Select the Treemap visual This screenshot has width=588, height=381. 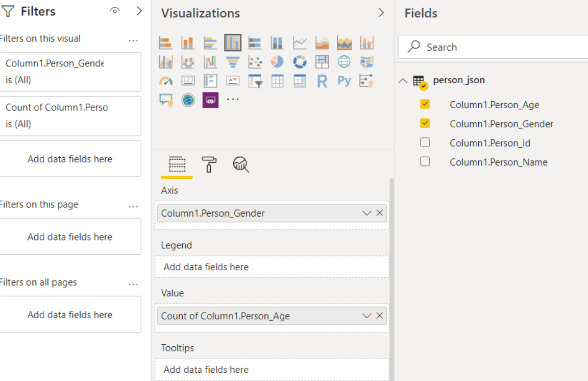(322, 62)
